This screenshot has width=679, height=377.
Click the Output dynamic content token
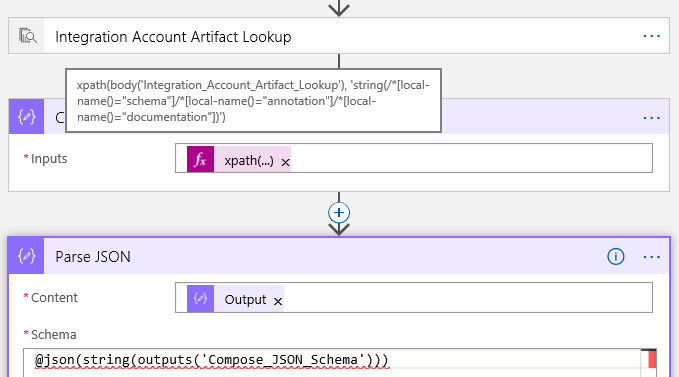(245, 300)
